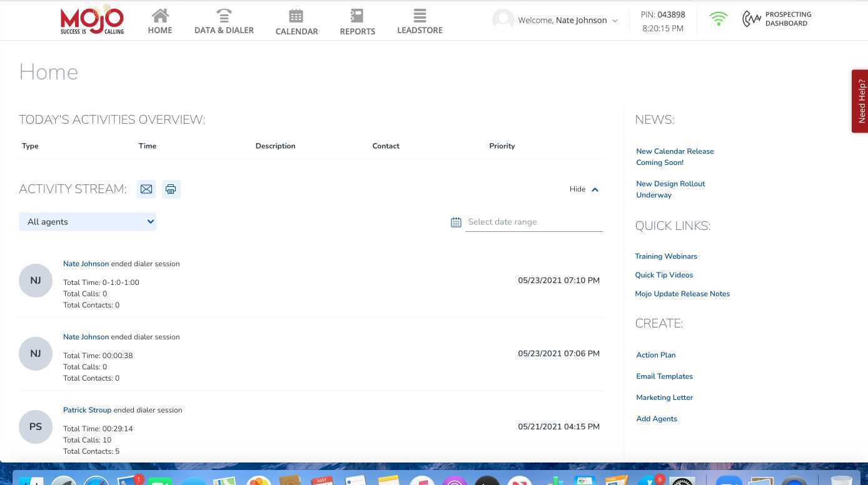Open the Leadstore section
Screen dimensions: 868x485
pos(420,21)
